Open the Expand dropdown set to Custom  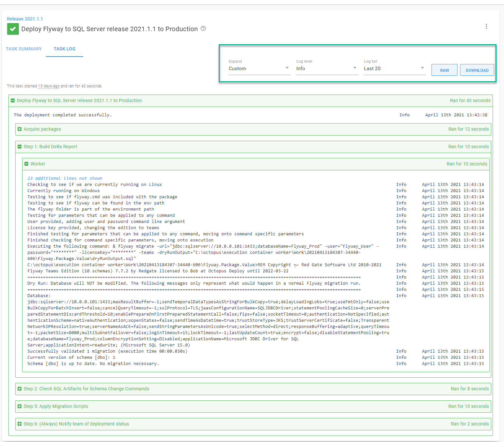click(259, 68)
